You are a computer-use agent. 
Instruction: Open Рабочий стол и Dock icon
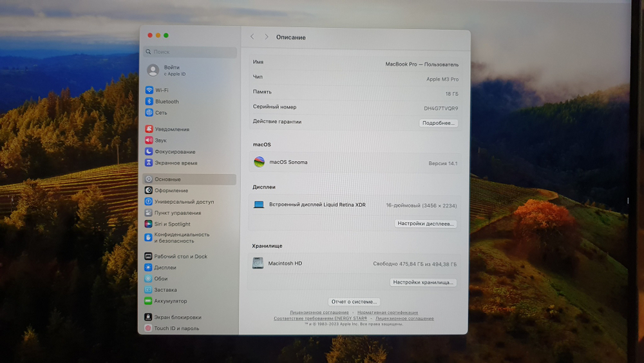(148, 256)
